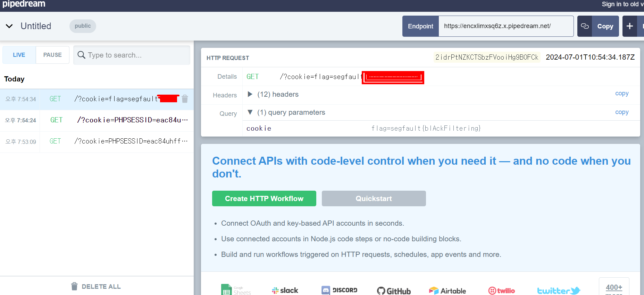The image size is (644, 295).
Task: Select the 7:54:24 PHPSESSID request
Action: point(97,120)
